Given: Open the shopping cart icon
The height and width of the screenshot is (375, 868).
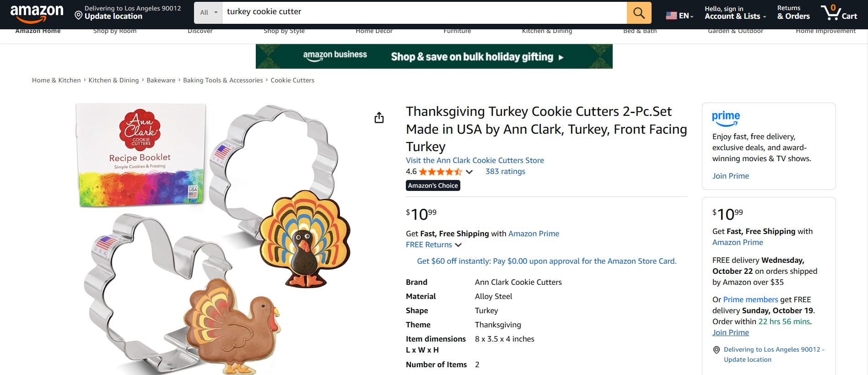Looking at the screenshot, I should (838, 12).
